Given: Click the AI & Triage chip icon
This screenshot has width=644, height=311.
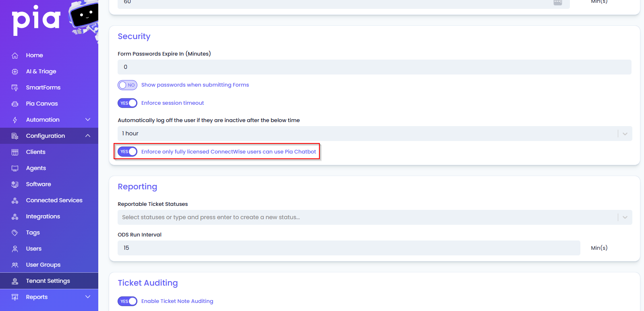Looking at the screenshot, I should click(15, 71).
